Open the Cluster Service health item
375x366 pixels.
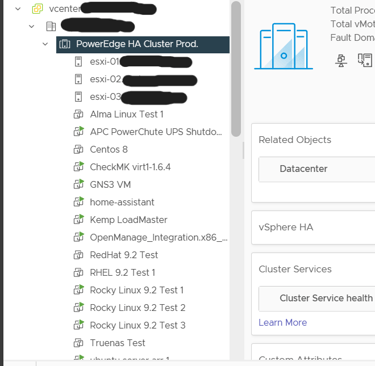[326, 298]
